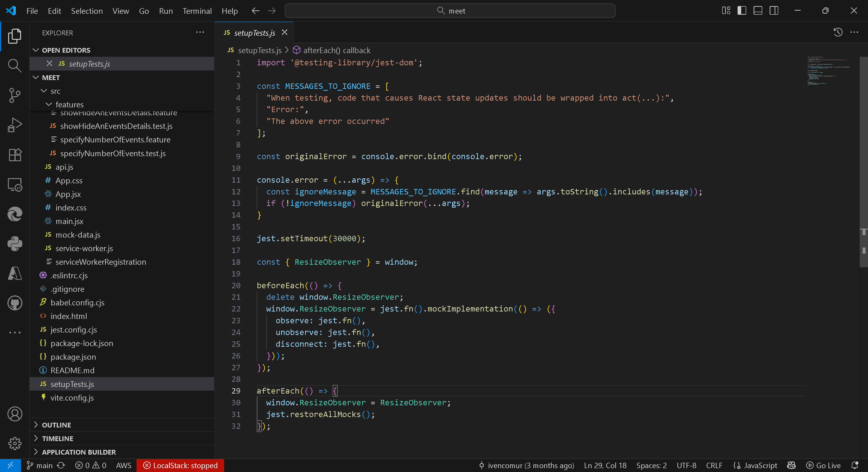Toggle the Secondary Side Bar
This screenshot has height=472, width=868.
point(774,10)
